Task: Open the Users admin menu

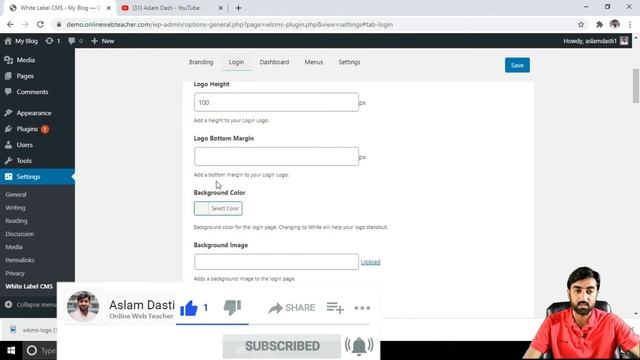Action: pyautogui.click(x=24, y=145)
